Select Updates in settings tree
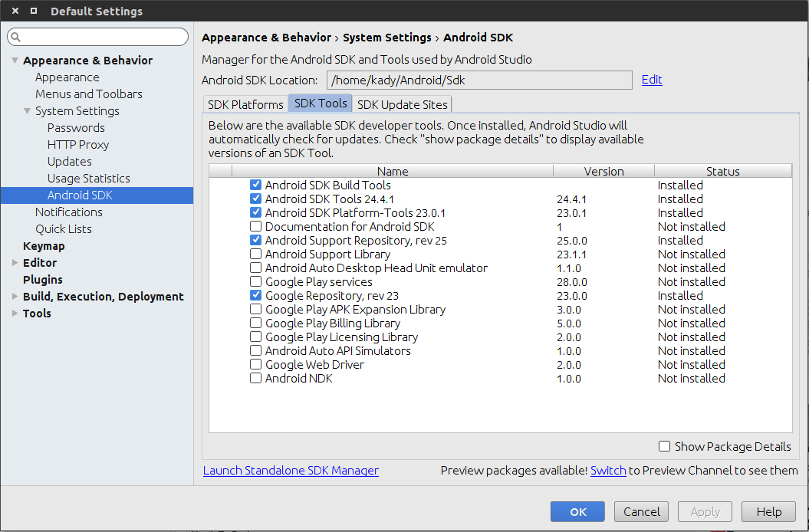The height and width of the screenshot is (532, 809). pyautogui.click(x=70, y=162)
